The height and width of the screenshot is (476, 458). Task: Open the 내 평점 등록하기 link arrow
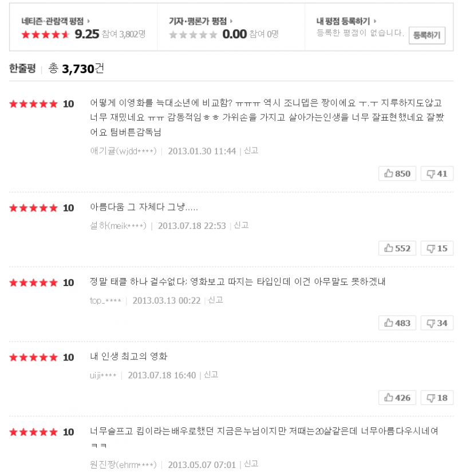click(x=374, y=21)
